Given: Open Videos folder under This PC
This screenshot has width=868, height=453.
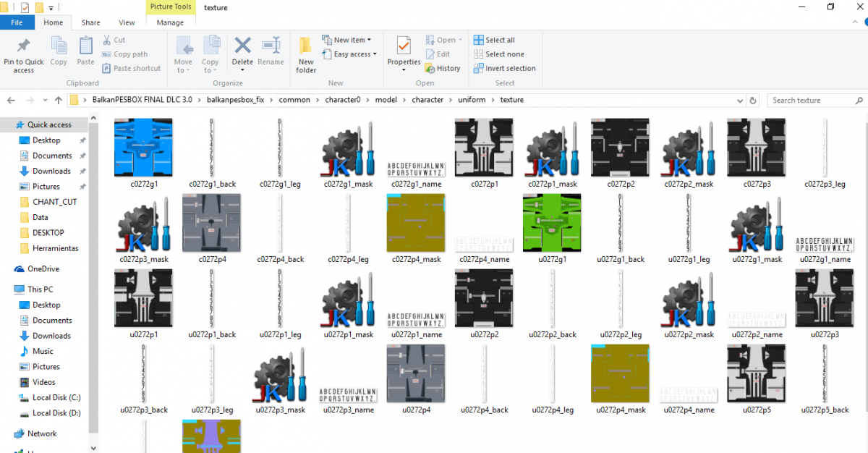Looking at the screenshot, I should pos(44,382).
